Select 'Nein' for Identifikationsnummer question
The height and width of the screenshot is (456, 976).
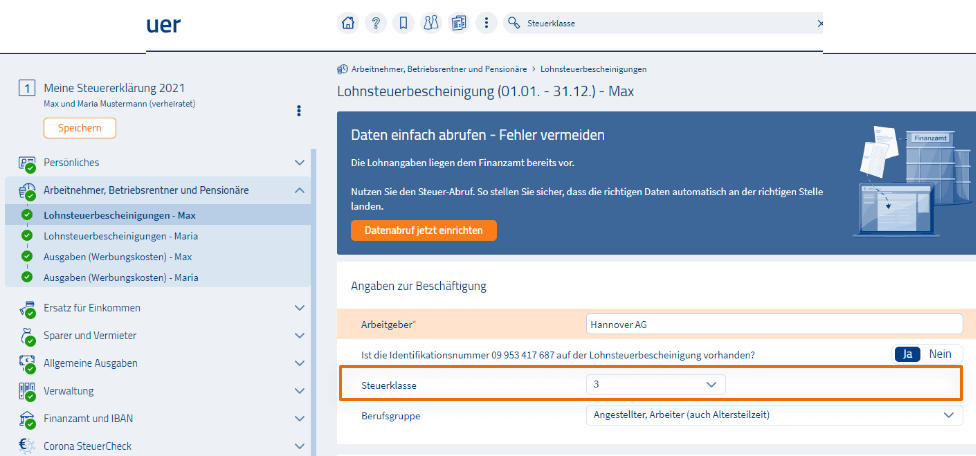tap(940, 354)
